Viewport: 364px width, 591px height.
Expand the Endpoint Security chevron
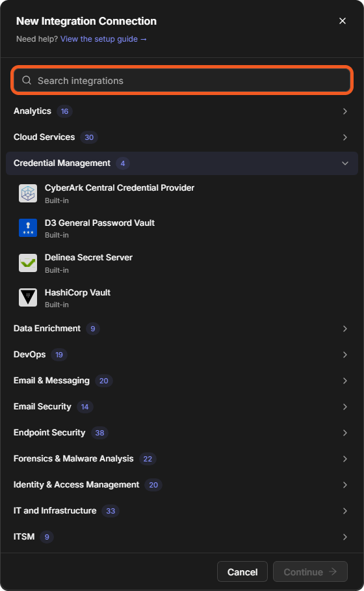pyautogui.click(x=344, y=433)
